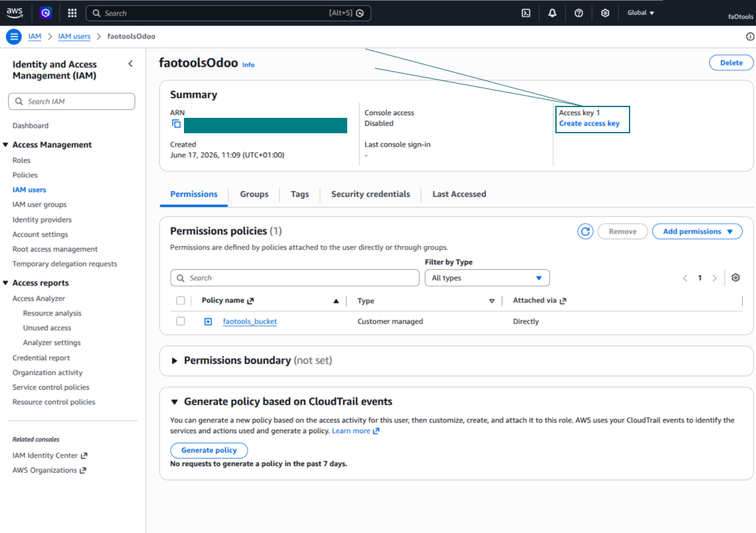
Task: Open the Security credentials tab
Action: pyautogui.click(x=370, y=194)
